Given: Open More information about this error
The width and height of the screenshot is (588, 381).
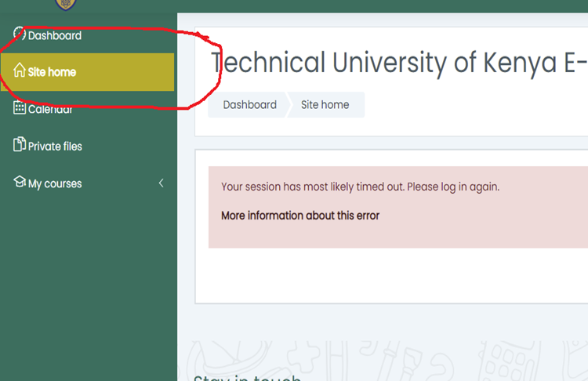Looking at the screenshot, I should coord(300,216).
